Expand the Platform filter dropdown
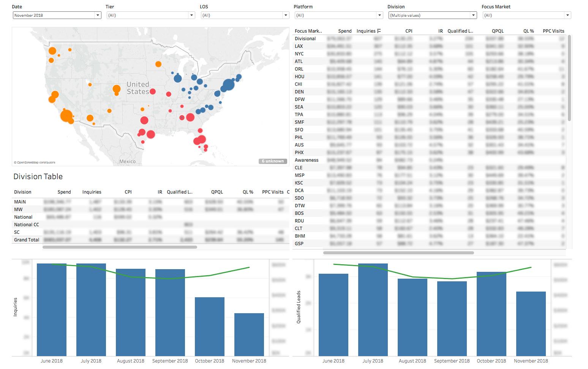This screenshot has height=369, width=588. [x=379, y=15]
